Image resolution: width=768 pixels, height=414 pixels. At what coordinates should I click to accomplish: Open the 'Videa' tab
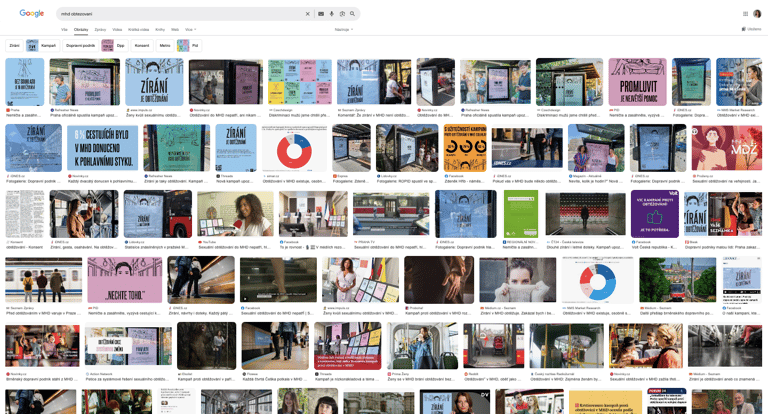pyautogui.click(x=117, y=29)
